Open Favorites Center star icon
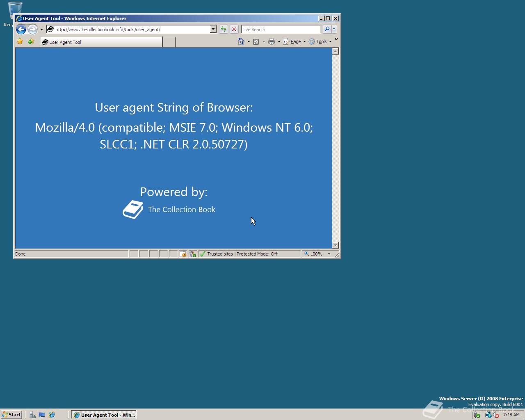Viewport: 525px width, 420px height. pyautogui.click(x=20, y=41)
